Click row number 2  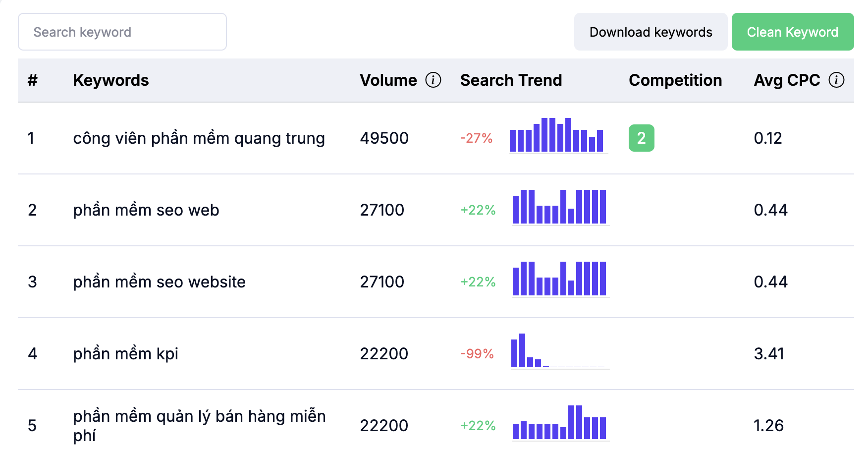pyautogui.click(x=32, y=210)
